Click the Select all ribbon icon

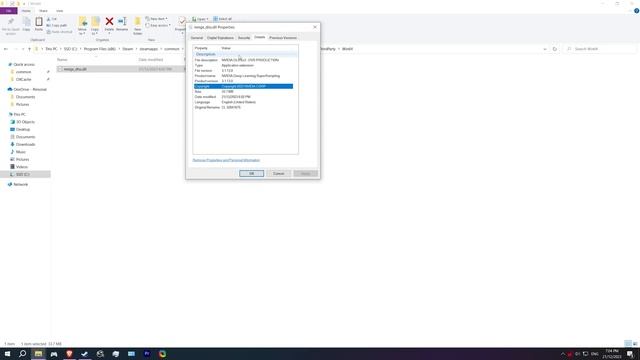point(222,19)
